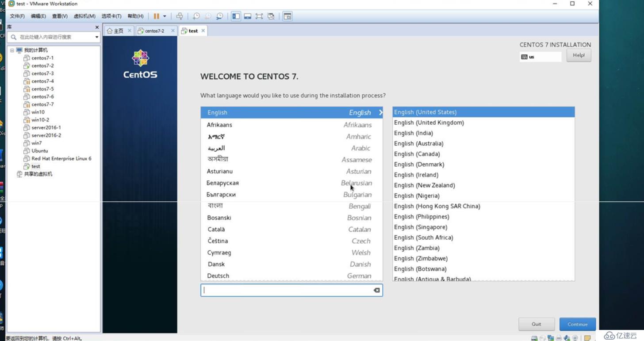Image resolution: width=644 pixels, height=341 pixels.
Task: Click the printer status bar icon
Action: (559, 338)
